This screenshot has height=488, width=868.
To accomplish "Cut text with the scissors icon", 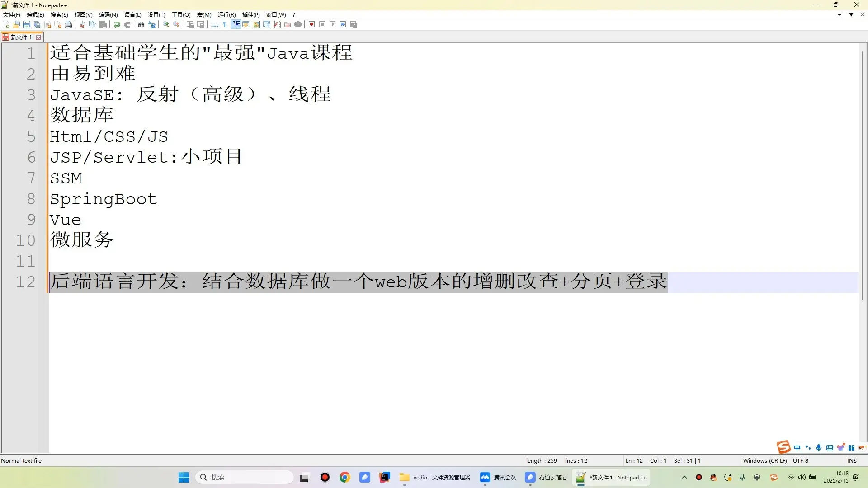I will coord(81,24).
